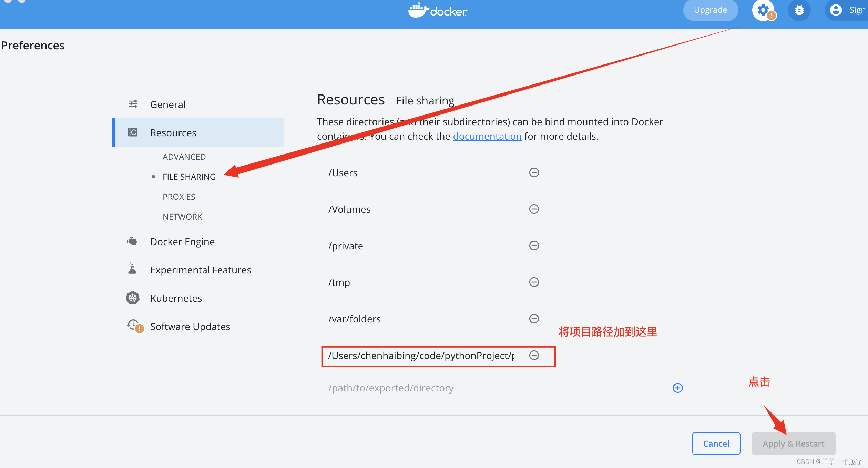
Task: Click the Kubernetes wheel icon
Action: pyautogui.click(x=133, y=298)
